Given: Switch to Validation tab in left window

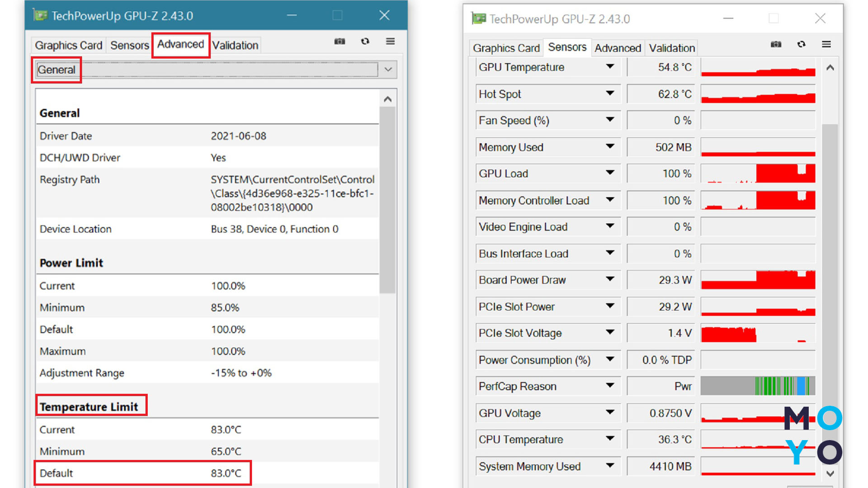Looking at the screenshot, I should 235,45.
